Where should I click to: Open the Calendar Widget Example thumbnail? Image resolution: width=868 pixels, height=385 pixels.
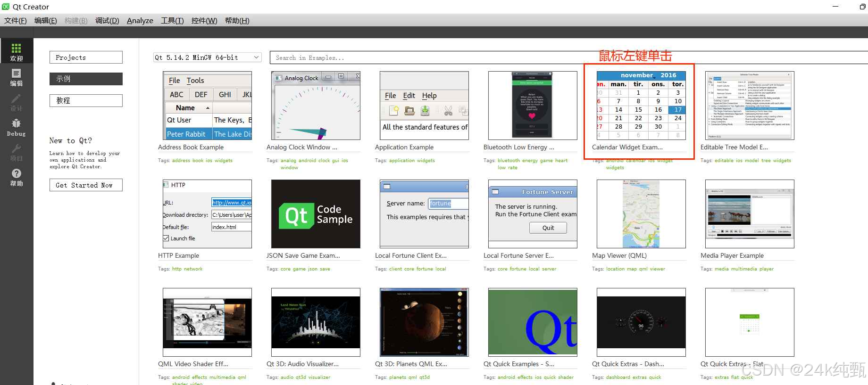tap(641, 106)
